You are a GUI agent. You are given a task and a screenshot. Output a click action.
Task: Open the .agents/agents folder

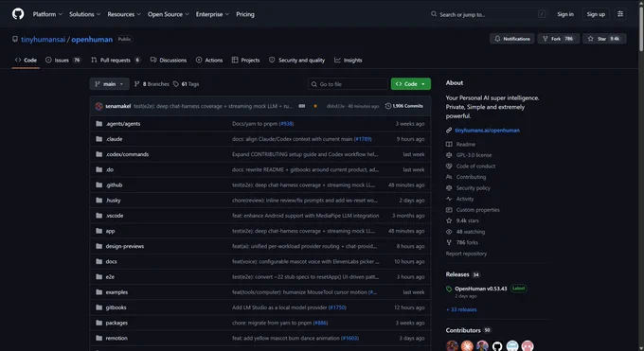coord(123,124)
